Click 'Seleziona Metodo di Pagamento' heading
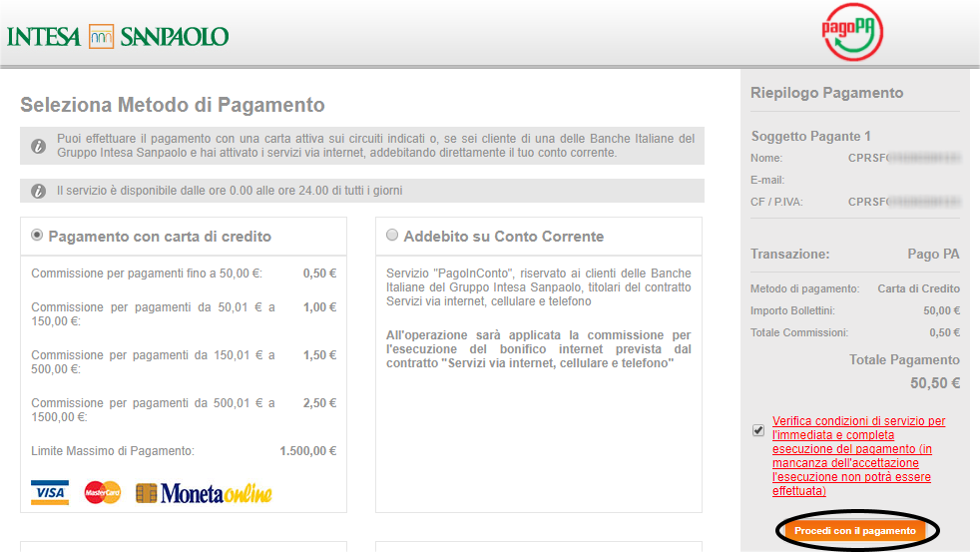The image size is (980, 552). tap(173, 105)
